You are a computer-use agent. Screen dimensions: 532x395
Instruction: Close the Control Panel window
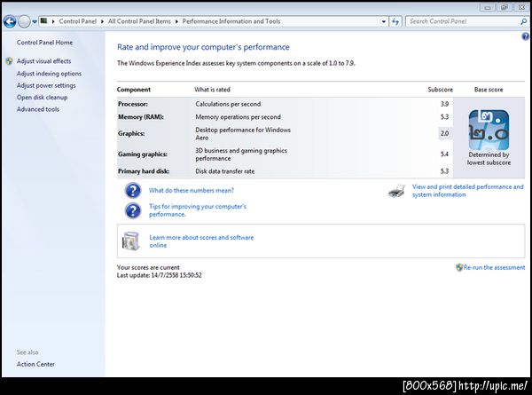[521, 7]
